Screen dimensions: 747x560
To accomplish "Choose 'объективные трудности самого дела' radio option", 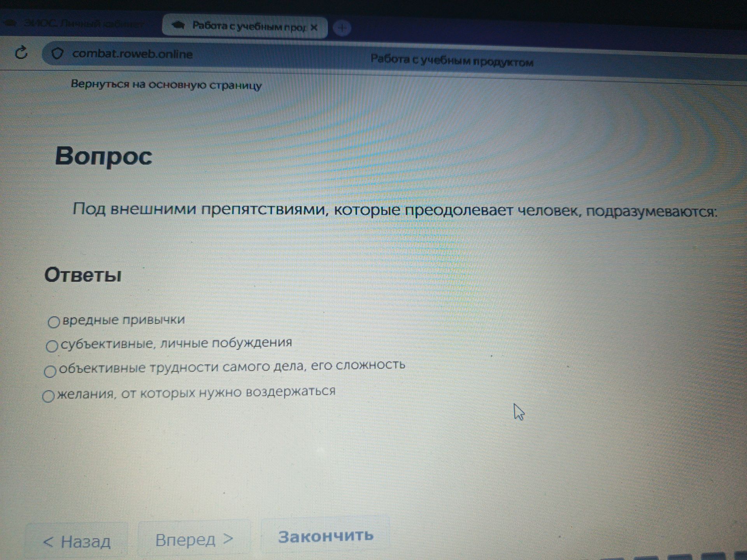I will [50, 371].
